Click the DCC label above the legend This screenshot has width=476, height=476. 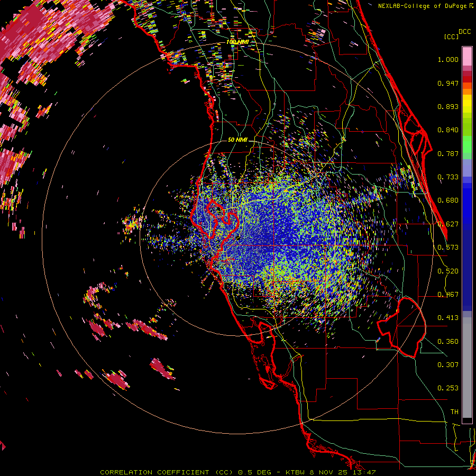464,32
